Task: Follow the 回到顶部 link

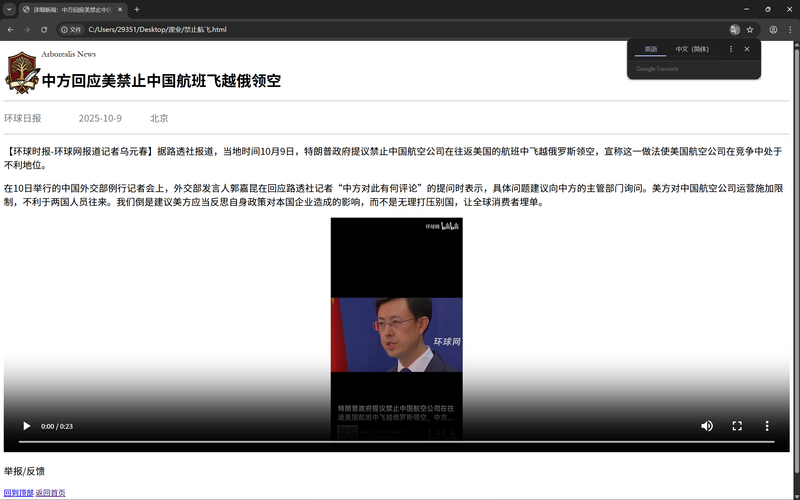Action: (x=19, y=493)
